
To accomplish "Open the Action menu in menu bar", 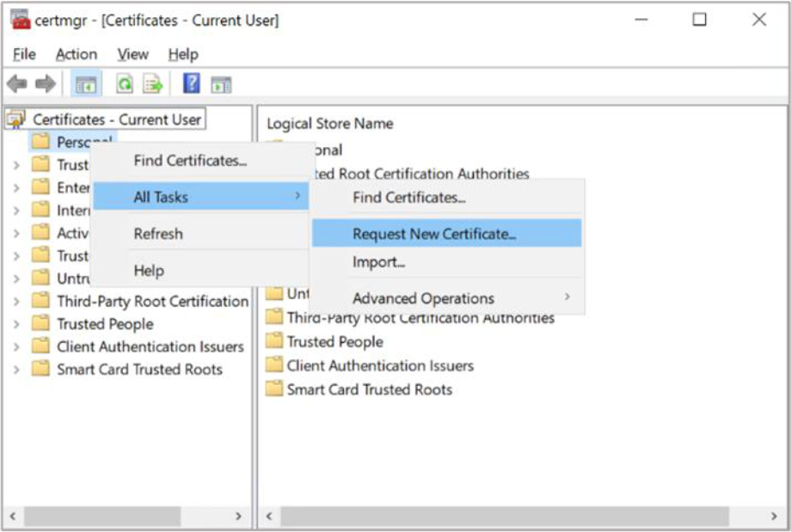I will coord(77,54).
